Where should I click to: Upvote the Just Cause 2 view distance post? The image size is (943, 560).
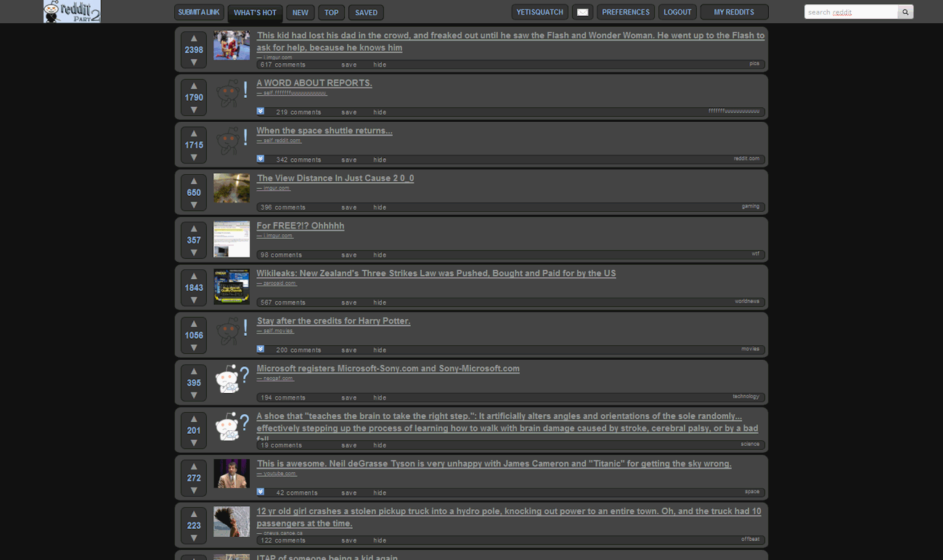[194, 181]
